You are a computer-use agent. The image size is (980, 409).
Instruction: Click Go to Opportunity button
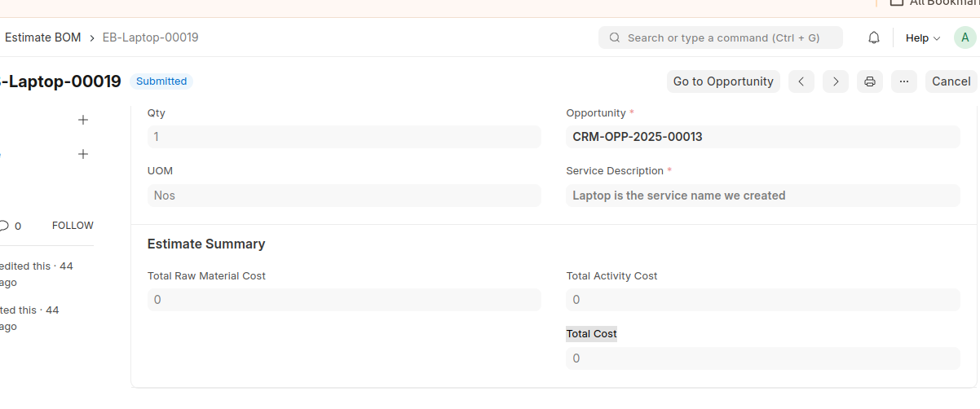click(x=723, y=81)
